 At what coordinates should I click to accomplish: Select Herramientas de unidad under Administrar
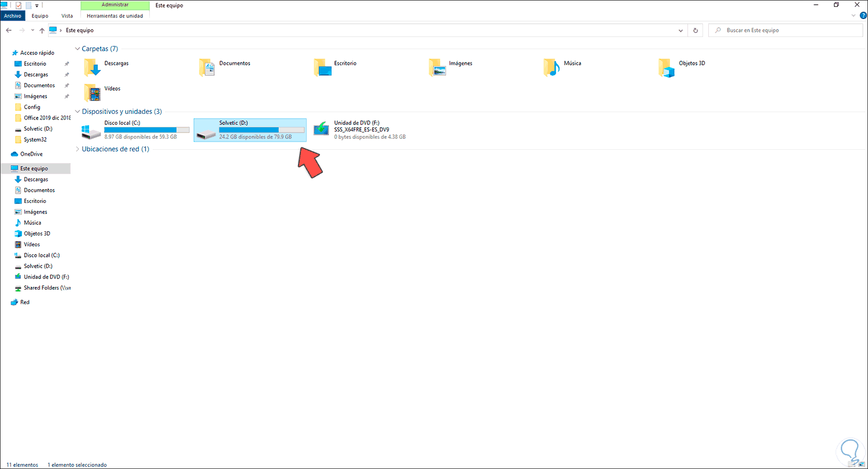click(x=115, y=16)
